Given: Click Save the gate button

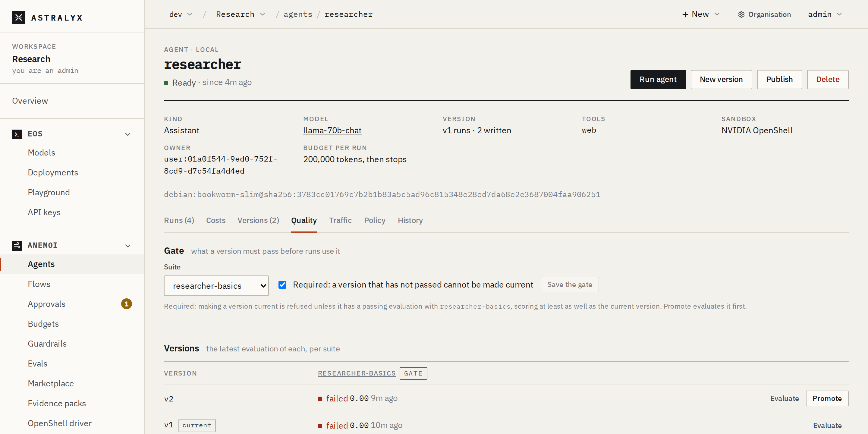Looking at the screenshot, I should point(569,285).
